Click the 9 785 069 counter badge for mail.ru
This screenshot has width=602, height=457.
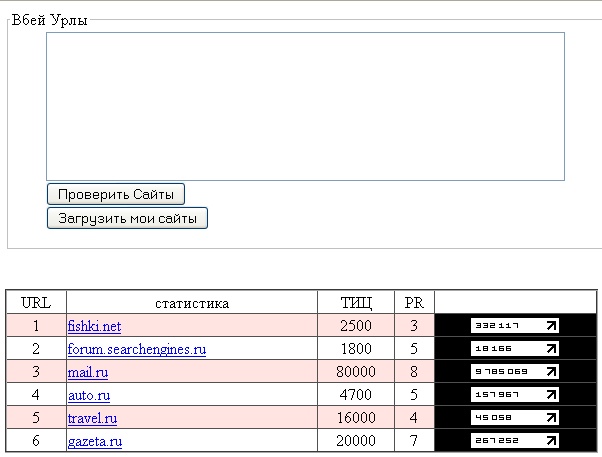click(x=515, y=372)
